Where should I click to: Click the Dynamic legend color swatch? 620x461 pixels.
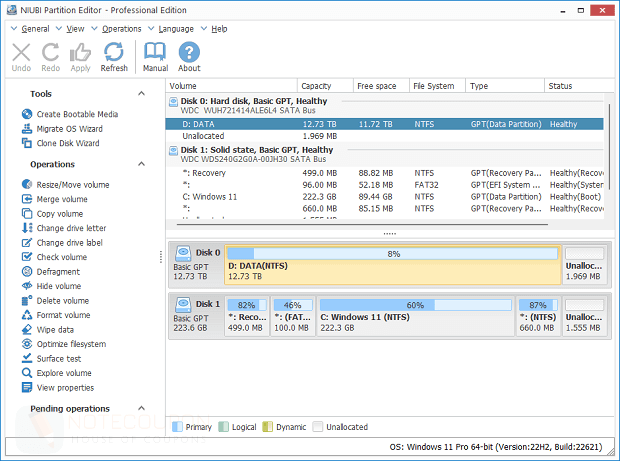(268, 427)
